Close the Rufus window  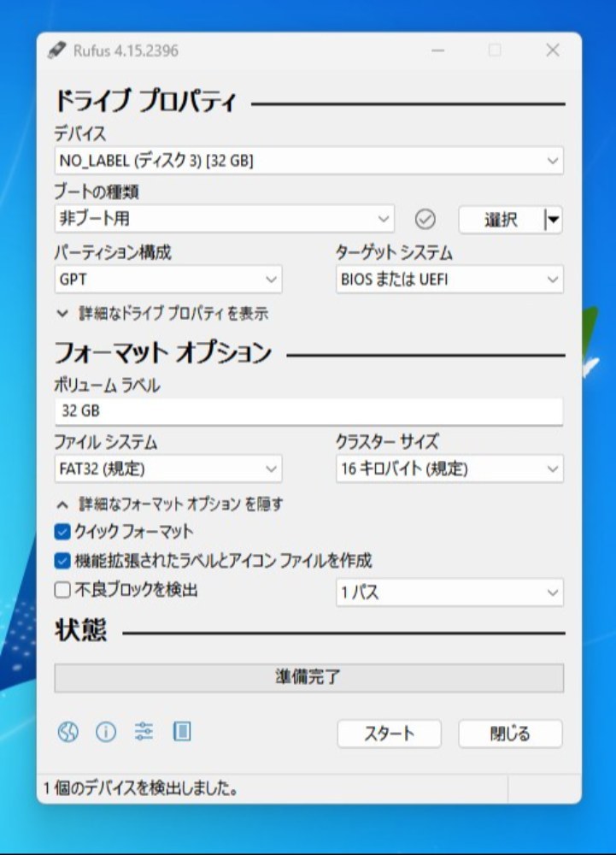(552, 50)
